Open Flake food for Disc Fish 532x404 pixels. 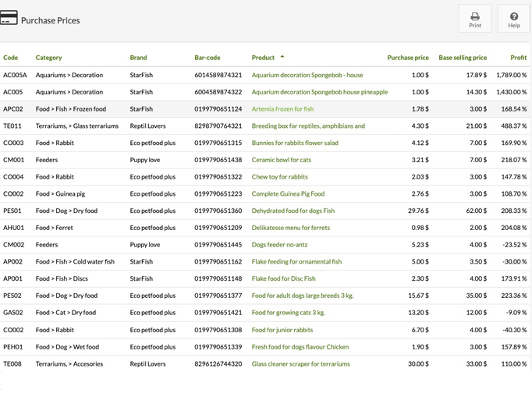pos(284,278)
